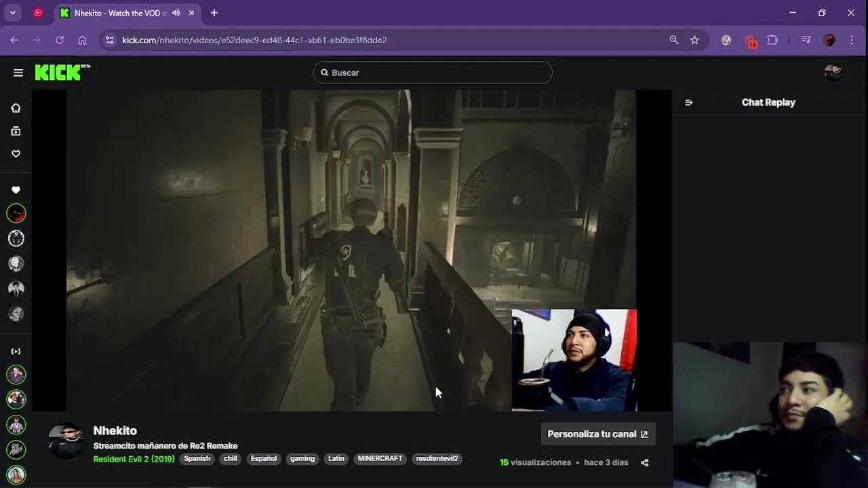Open the Resident Evil 2 (2019) category link
Viewport: 868px width, 488px height.
134,459
